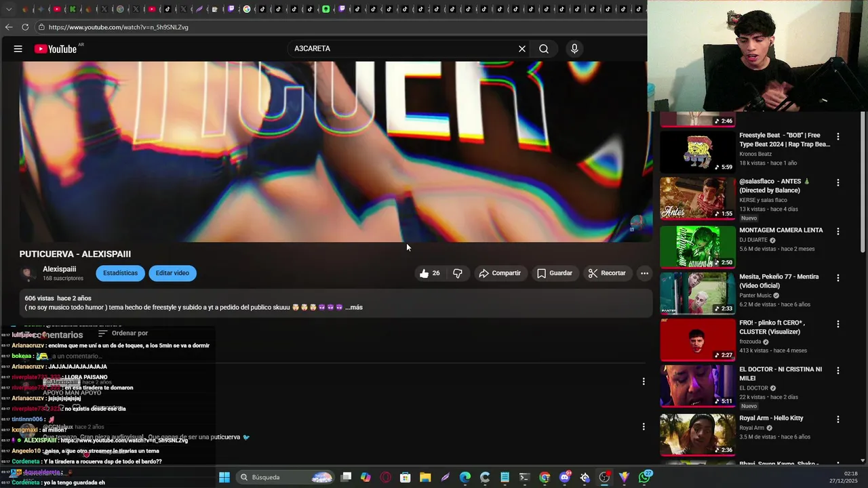Open options for FRO! plinko video
Image resolution: width=868 pixels, height=488 pixels.
coord(838,324)
